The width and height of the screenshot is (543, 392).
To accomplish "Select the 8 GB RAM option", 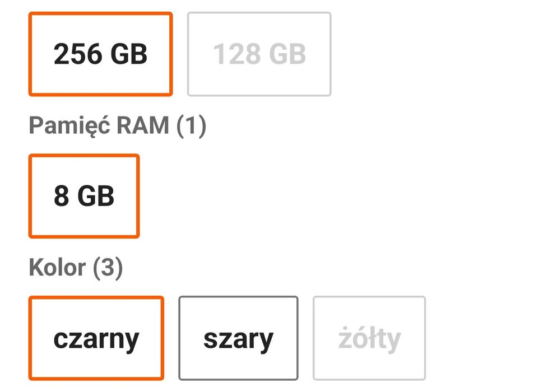I will (x=84, y=197).
